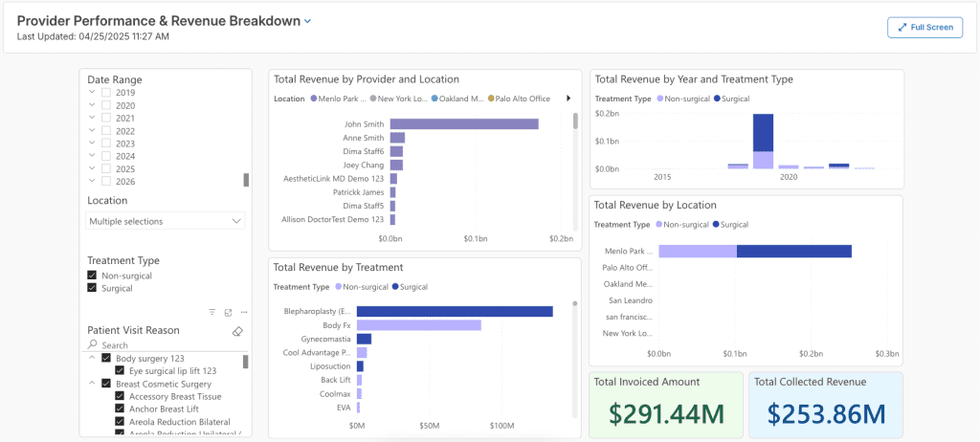This screenshot has height=442, width=980.
Task: Click the Full Screen button
Action: (x=925, y=28)
